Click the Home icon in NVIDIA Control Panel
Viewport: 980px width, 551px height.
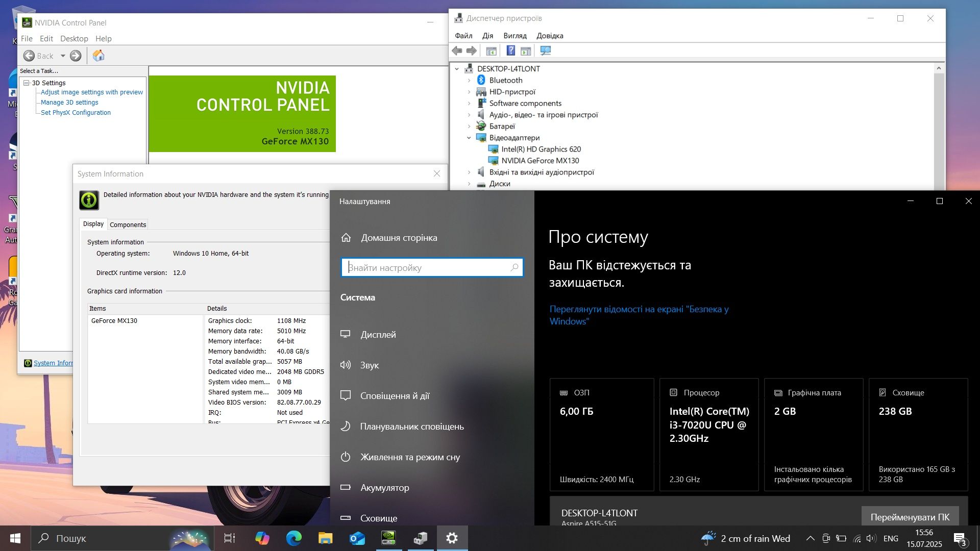tap(99, 56)
